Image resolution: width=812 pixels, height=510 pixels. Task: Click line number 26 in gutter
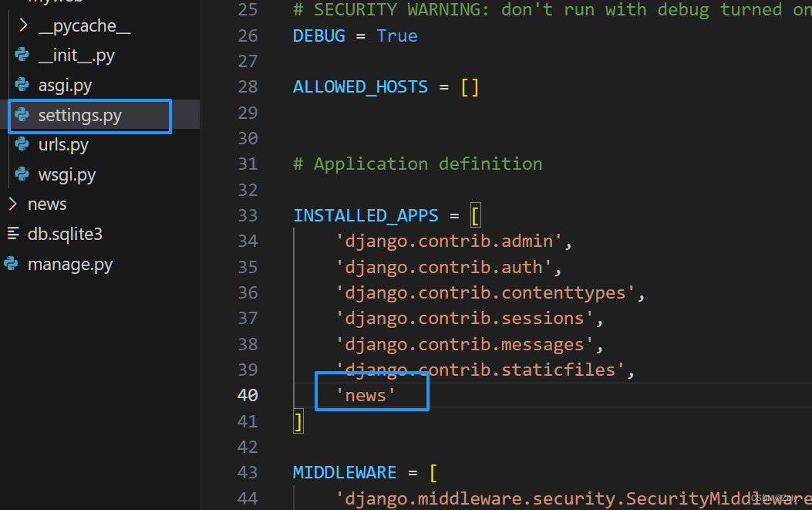[x=248, y=35]
